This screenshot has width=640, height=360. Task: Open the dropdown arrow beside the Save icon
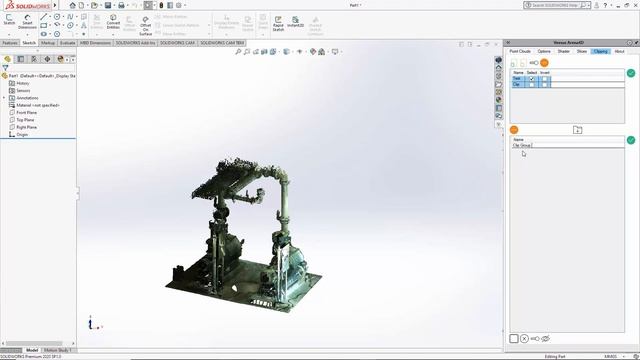pyautogui.click(x=113, y=5)
